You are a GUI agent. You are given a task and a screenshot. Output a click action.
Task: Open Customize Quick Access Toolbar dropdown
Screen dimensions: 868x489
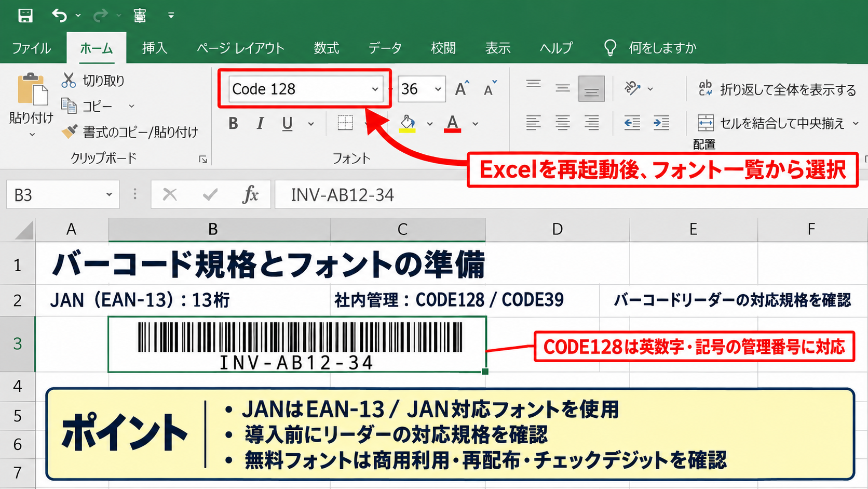point(171,16)
